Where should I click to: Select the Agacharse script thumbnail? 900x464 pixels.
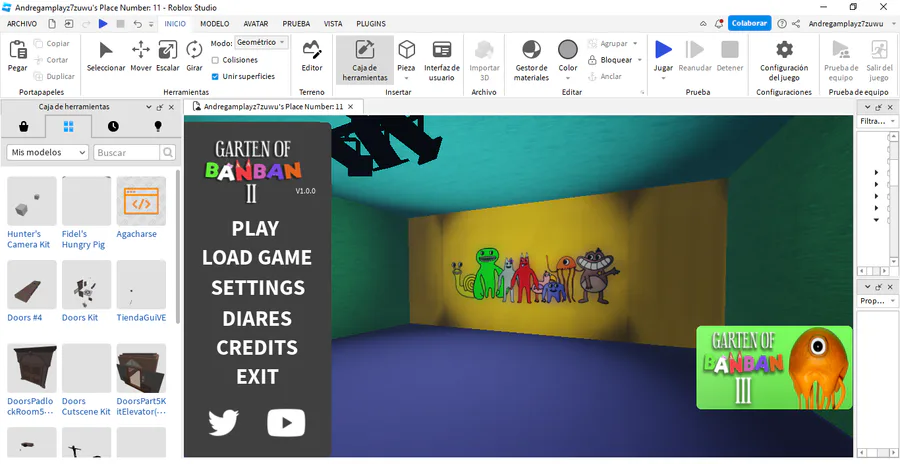[x=141, y=201]
